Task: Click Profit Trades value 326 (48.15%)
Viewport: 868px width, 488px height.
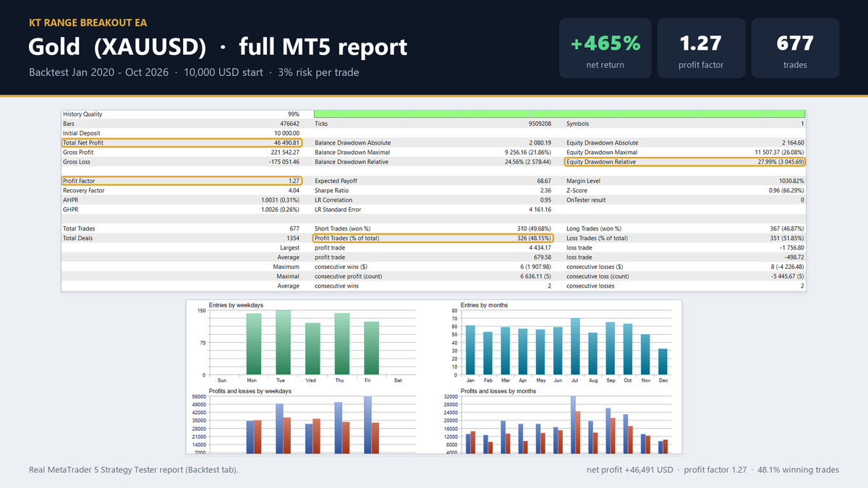Action: [535, 238]
